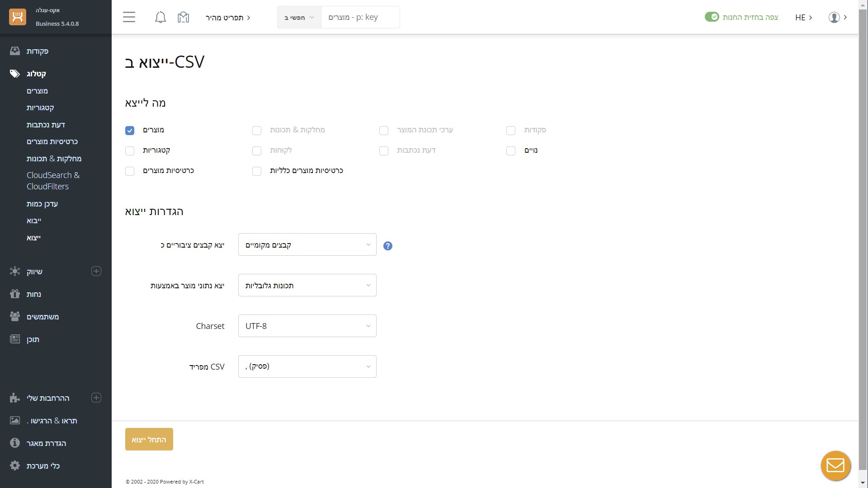Click the product search input field

[x=360, y=17]
